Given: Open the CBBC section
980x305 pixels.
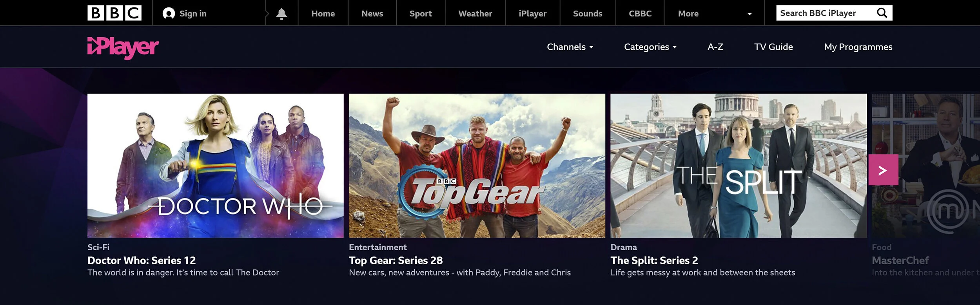Looking at the screenshot, I should pyautogui.click(x=640, y=14).
